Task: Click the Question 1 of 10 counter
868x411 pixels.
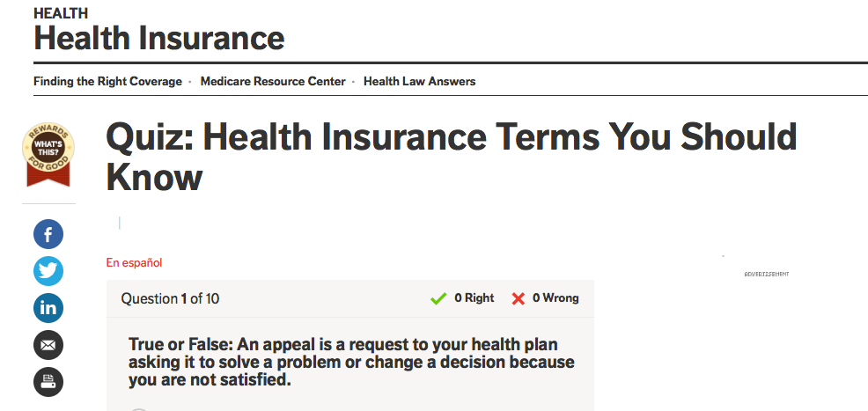Action: [x=170, y=298]
